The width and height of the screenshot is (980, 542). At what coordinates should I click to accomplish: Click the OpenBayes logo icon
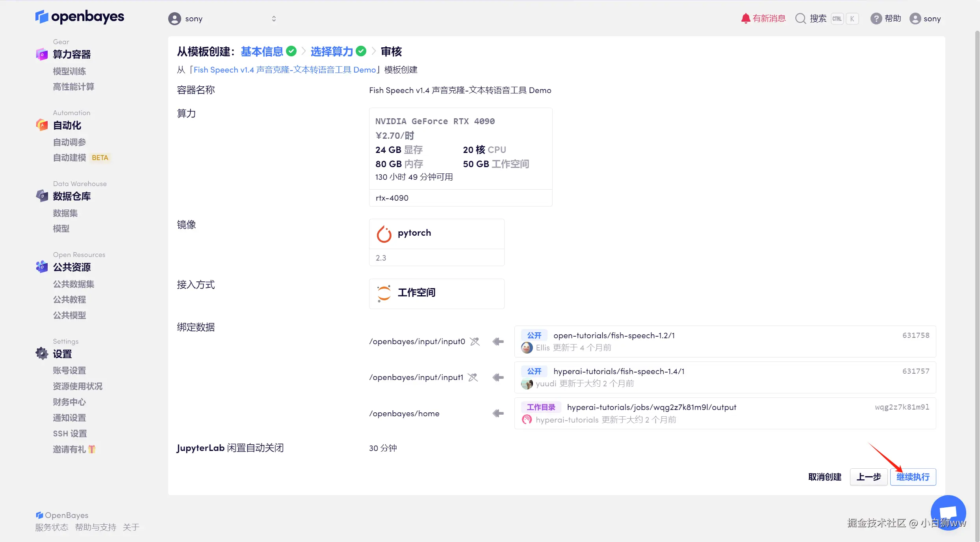point(41,17)
